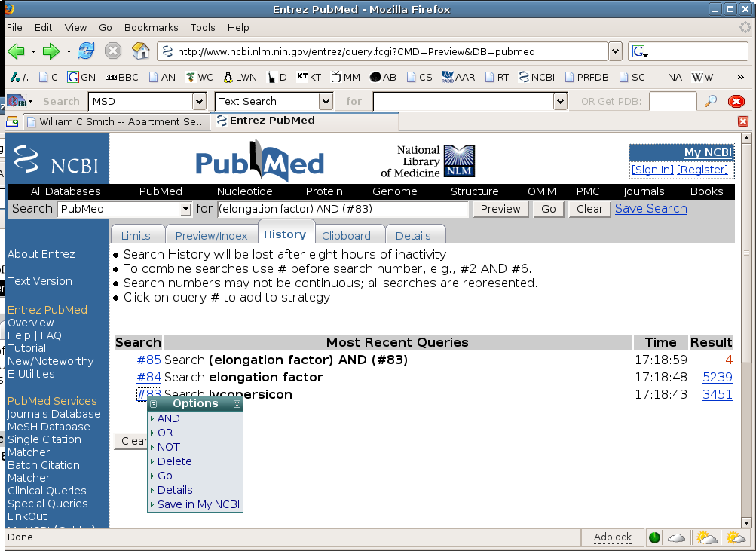The image size is (756, 551).
Task: Open the Save Search link
Action: pyautogui.click(x=651, y=208)
